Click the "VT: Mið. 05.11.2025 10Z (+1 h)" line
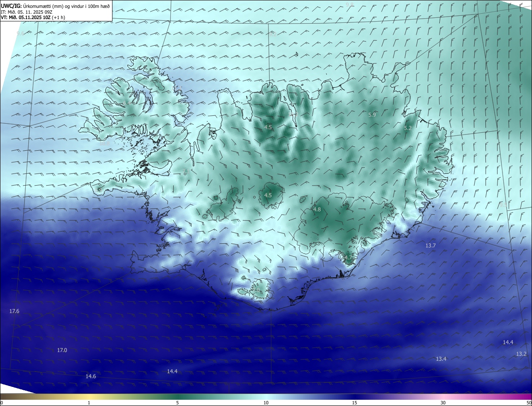532x406 pixels. click(33, 17)
